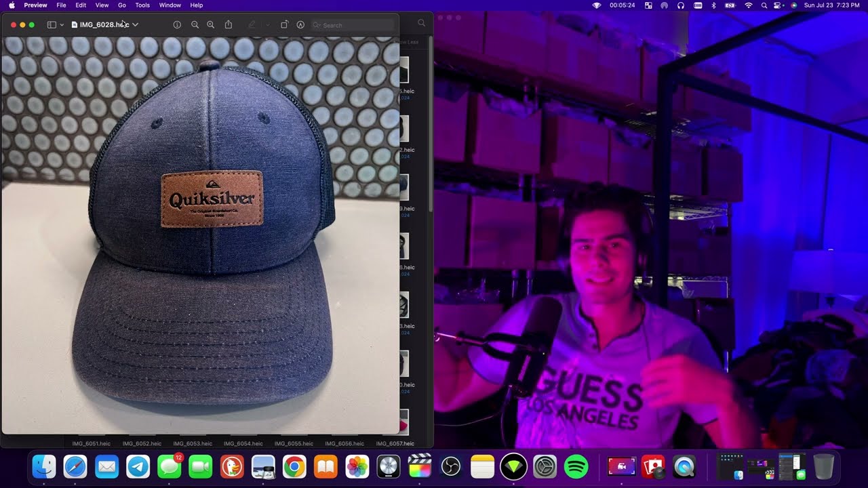Open the Edit menu
Viewport: 868px width, 488px height.
[x=81, y=5]
